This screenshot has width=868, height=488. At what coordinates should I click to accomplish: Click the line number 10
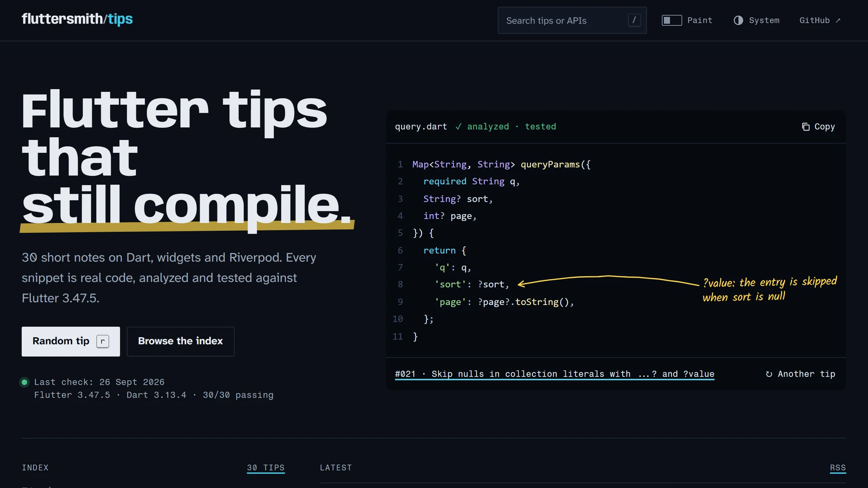coord(397,319)
